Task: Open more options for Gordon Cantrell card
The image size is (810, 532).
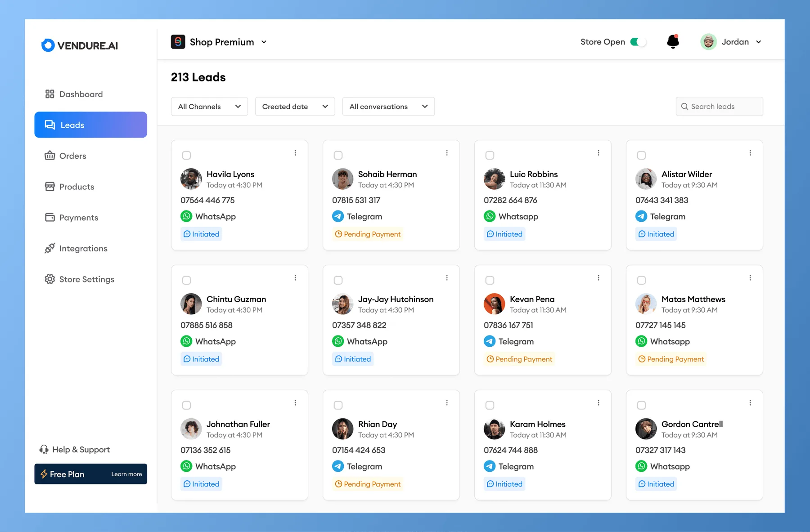Action: [x=750, y=403]
